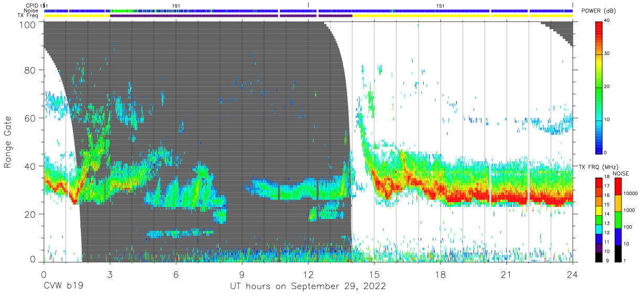Click the y-axis tick label '80'
Viewport: 644px width, 297px height.
coord(30,70)
